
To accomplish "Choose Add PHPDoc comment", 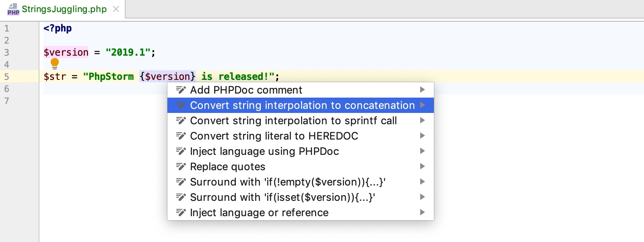I will [x=300, y=90].
